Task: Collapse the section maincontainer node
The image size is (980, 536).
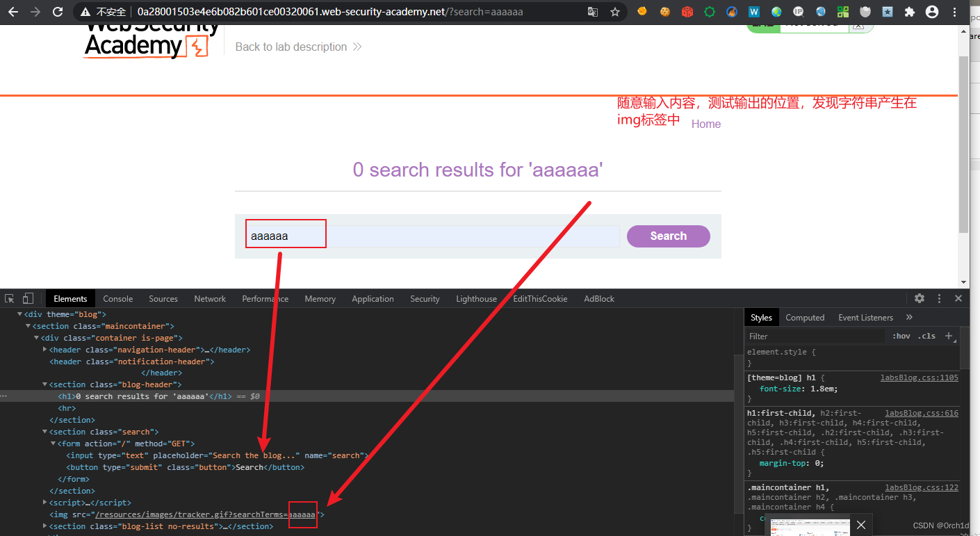Action: click(28, 326)
